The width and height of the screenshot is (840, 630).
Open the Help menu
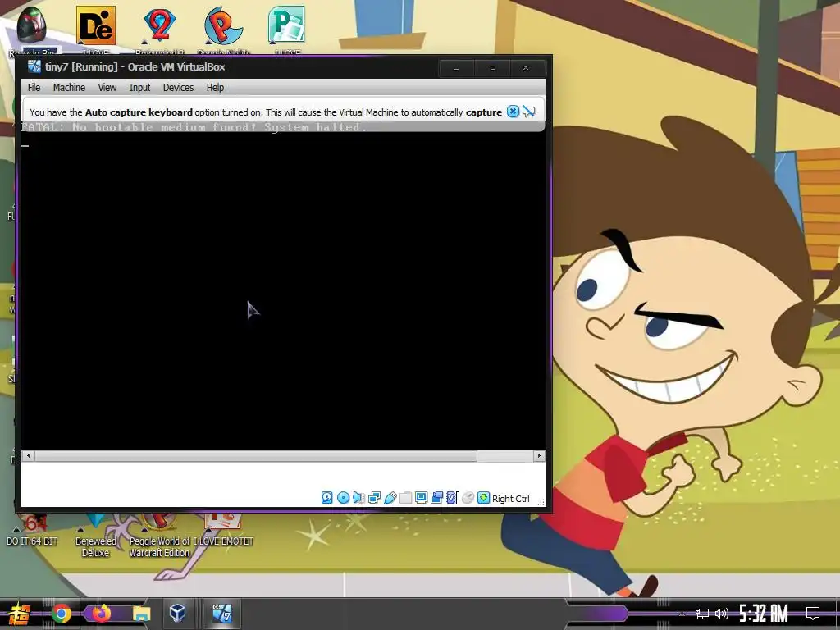pyautogui.click(x=216, y=87)
